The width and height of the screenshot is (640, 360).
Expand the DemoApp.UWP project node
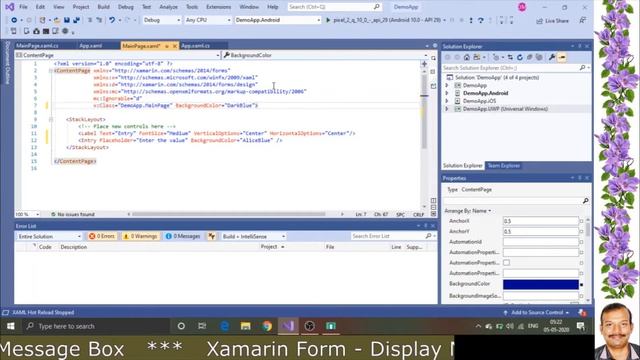[447, 109]
